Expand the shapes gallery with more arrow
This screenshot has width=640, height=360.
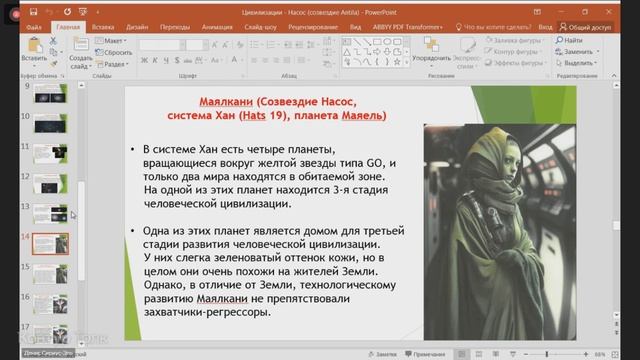point(407,62)
